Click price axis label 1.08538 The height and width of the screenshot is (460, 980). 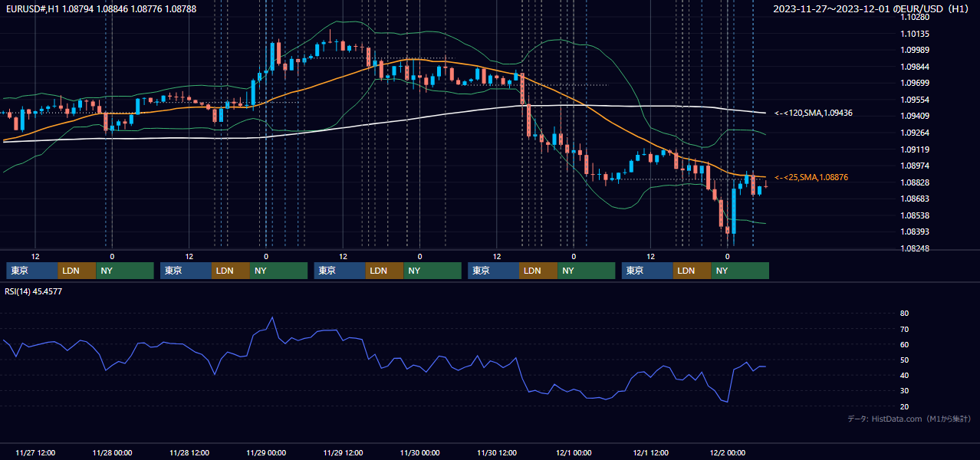(914, 215)
